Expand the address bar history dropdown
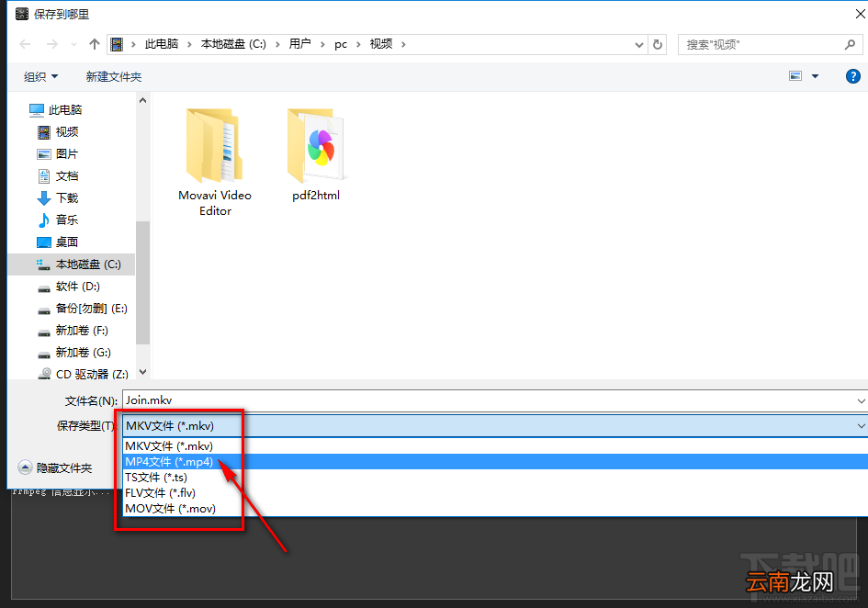This screenshot has height=608, width=868. [x=638, y=44]
